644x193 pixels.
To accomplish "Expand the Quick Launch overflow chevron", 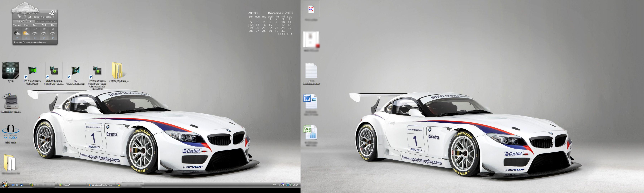I will pyautogui.click(x=27, y=184).
